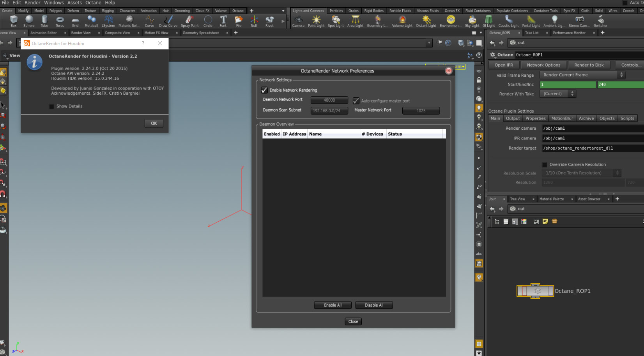Create a Circle from the shelf

tap(208, 21)
